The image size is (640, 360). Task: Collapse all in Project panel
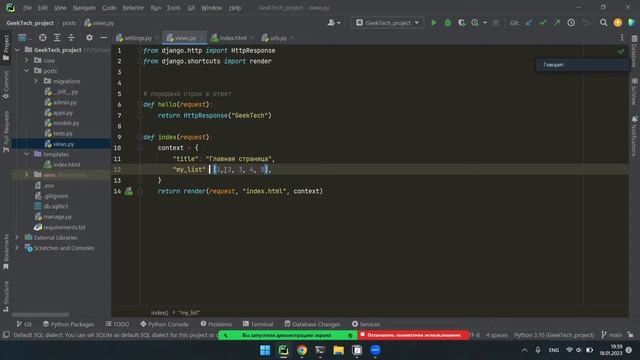[x=71, y=38]
